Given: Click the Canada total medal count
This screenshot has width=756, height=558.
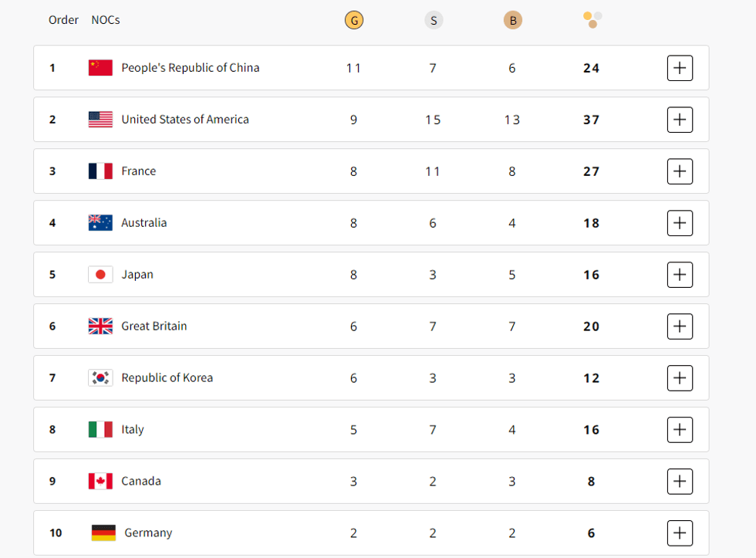Looking at the screenshot, I should tap(591, 482).
